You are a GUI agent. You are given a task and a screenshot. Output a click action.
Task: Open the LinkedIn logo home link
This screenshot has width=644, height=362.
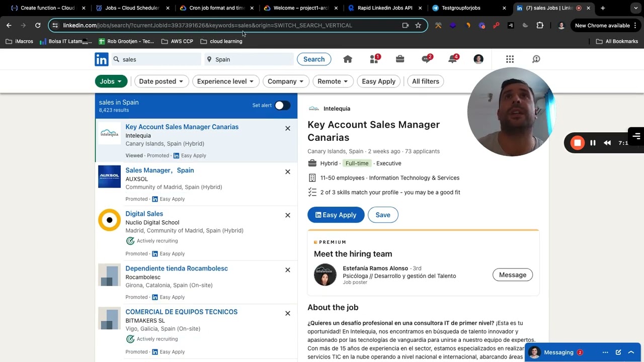[x=101, y=59]
